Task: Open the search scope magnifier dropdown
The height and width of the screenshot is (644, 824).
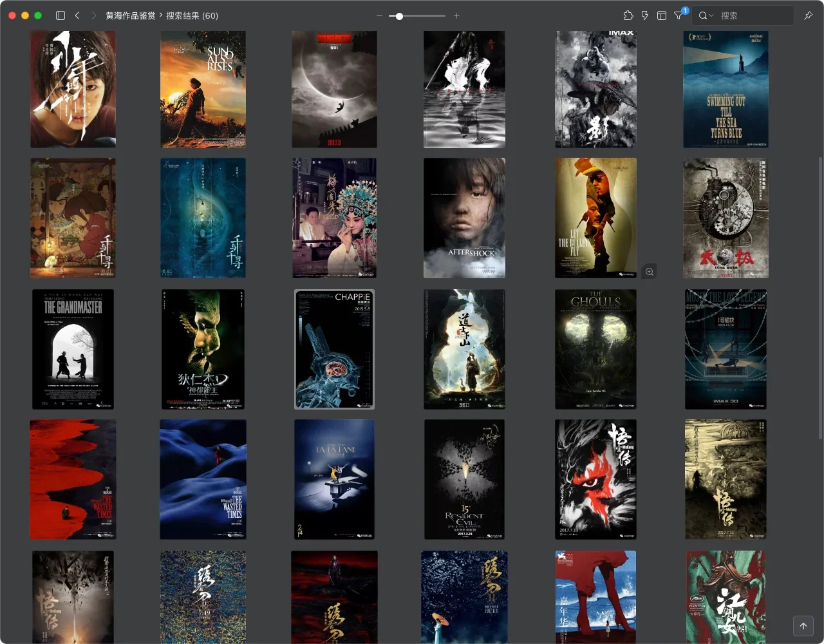Action: pyautogui.click(x=706, y=15)
